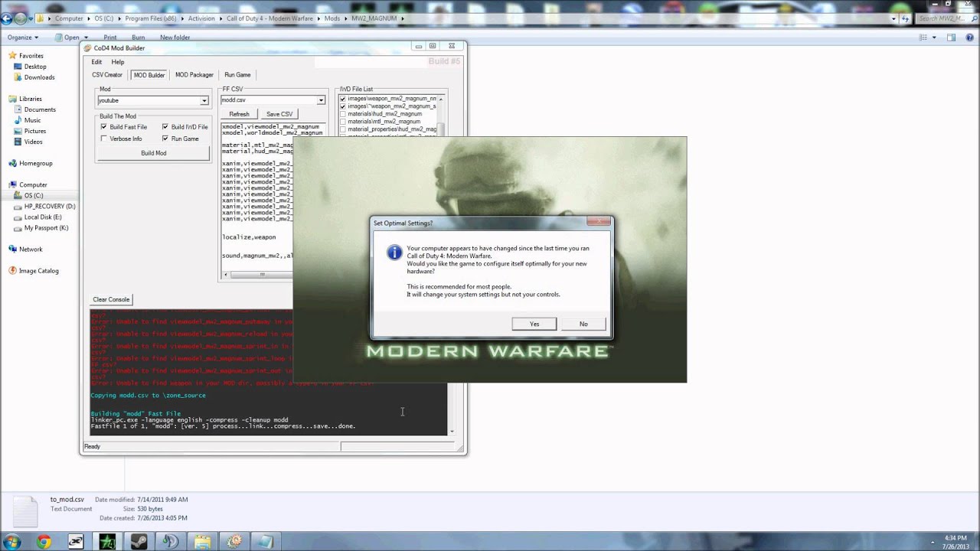Viewport: 980px width, 551px height.
Task: Click the Clear Console button
Action: click(111, 299)
